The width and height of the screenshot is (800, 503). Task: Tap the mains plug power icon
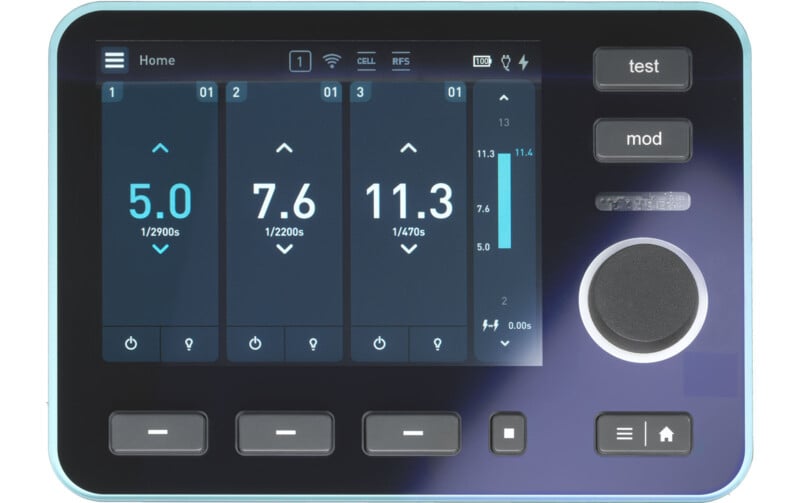point(506,62)
